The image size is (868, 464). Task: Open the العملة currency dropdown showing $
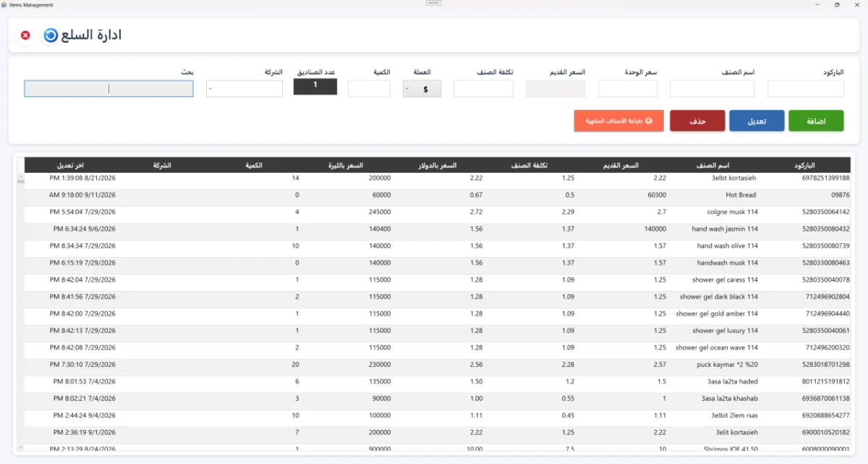pos(422,88)
